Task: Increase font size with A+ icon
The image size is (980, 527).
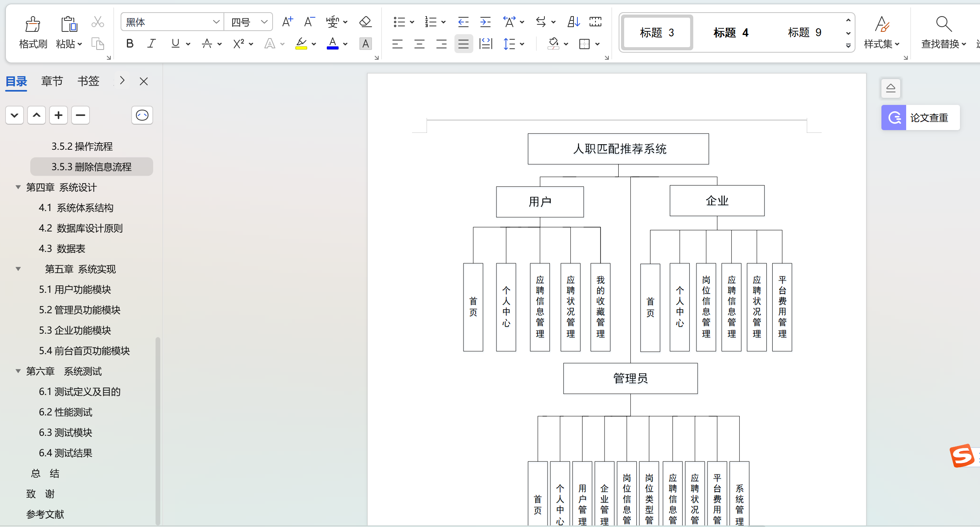Action: [x=288, y=22]
